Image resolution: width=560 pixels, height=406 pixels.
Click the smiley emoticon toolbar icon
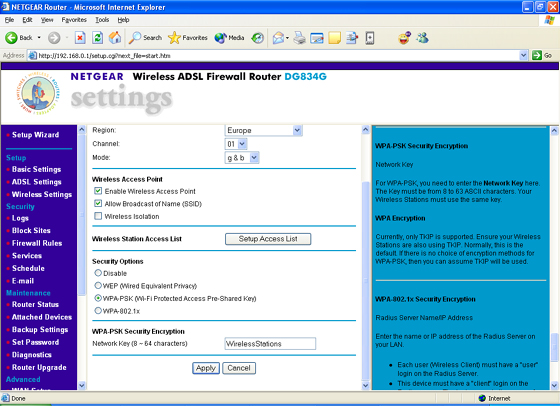pyautogui.click(x=404, y=37)
